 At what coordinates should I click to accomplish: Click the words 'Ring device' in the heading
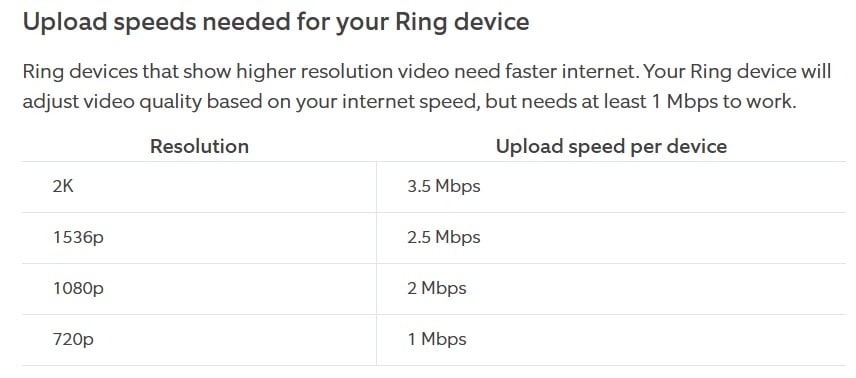pos(462,22)
